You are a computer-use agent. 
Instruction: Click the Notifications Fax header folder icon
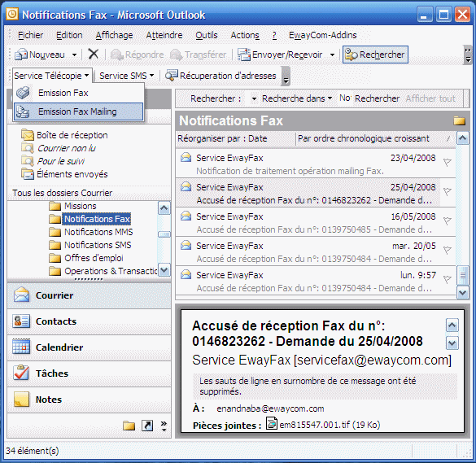(x=459, y=120)
